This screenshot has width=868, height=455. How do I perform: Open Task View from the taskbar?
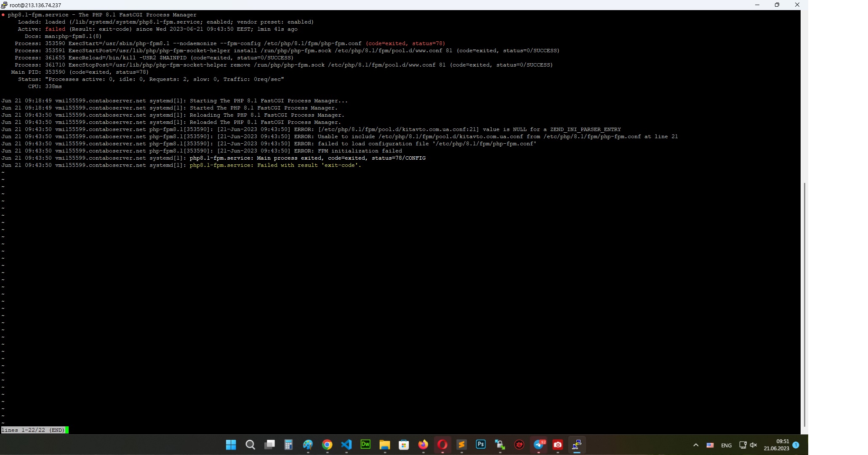[x=269, y=445]
